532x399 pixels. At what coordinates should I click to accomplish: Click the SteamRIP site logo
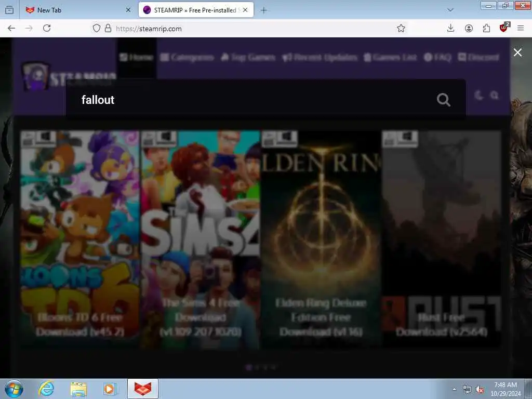click(x=69, y=77)
